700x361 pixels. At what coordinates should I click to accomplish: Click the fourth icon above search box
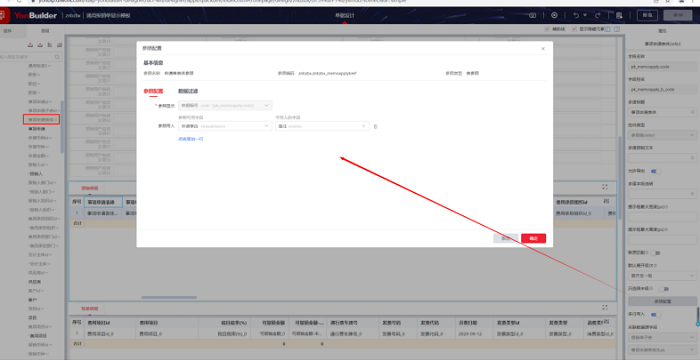pyautogui.click(x=59, y=45)
